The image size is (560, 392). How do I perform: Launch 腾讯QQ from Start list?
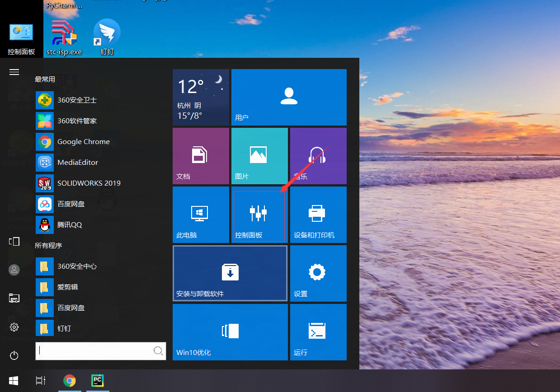point(100,224)
